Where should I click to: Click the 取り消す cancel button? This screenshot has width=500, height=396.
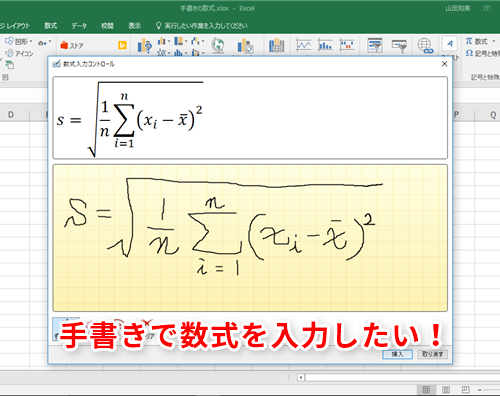(x=432, y=354)
